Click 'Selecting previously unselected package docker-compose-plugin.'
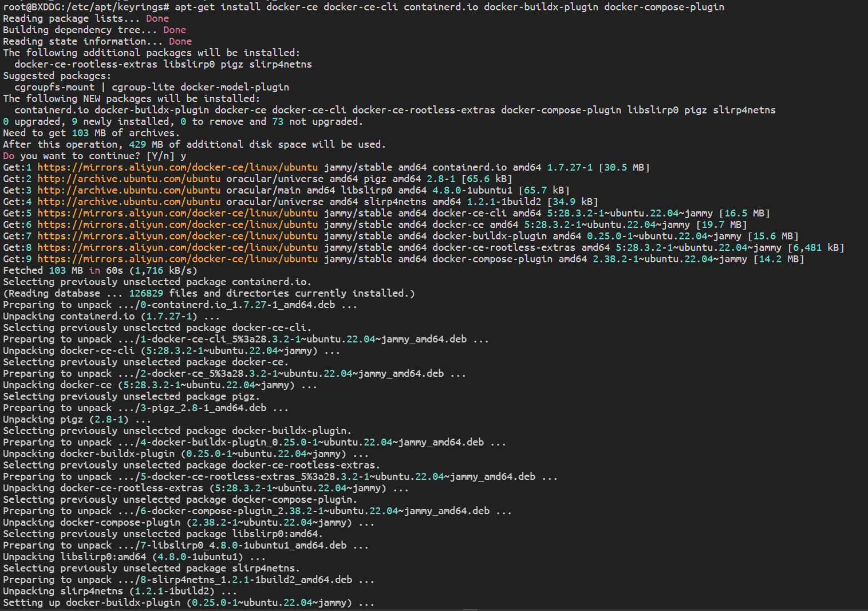The height and width of the screenshot is (611, 868). [x=180, y=499]
